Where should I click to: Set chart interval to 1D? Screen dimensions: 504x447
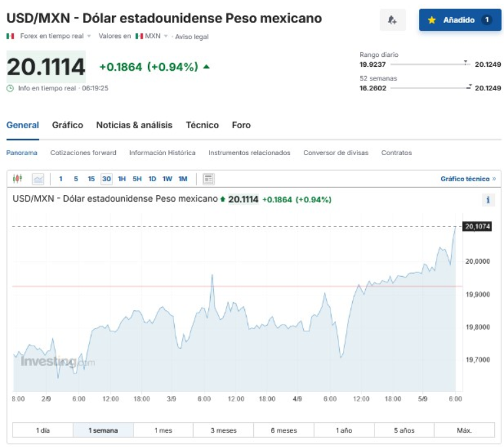point(152,179)
